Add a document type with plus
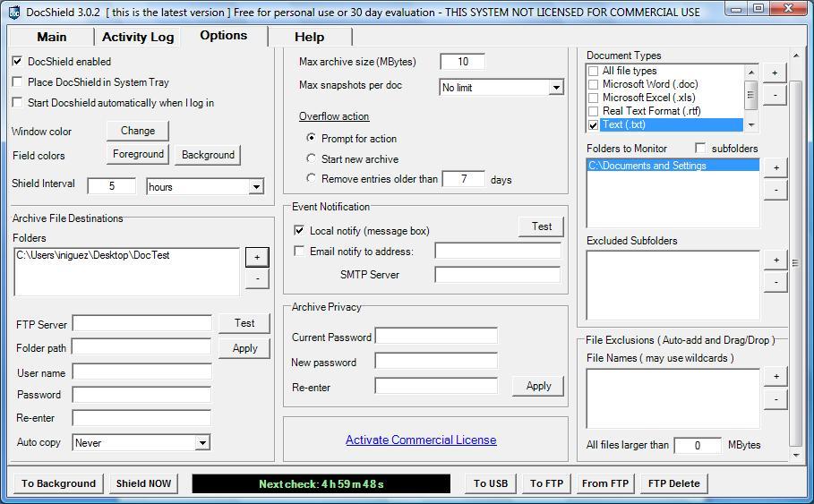Screen dimensions: 814x504 pyautogui.click(x=775, y=73)
